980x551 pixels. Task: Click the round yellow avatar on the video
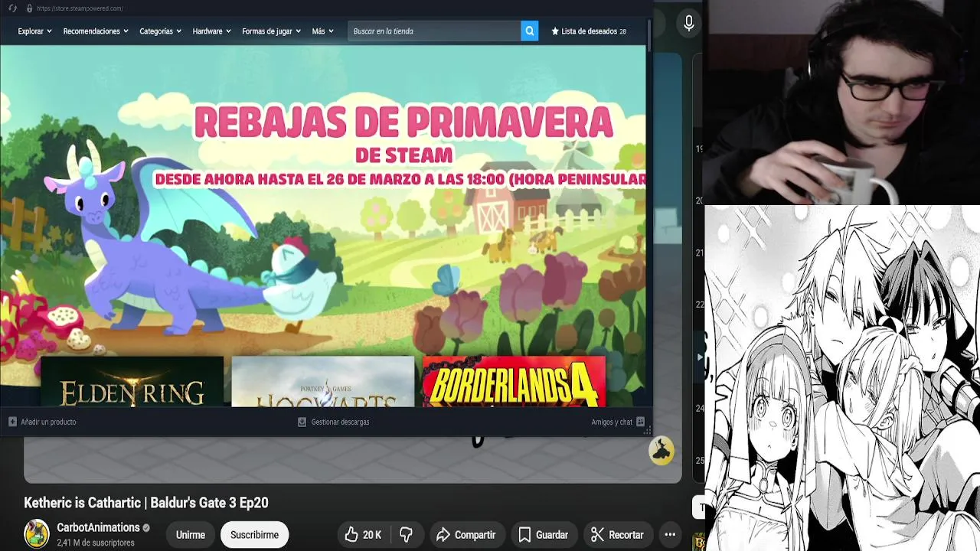click(x=661, y=451)
